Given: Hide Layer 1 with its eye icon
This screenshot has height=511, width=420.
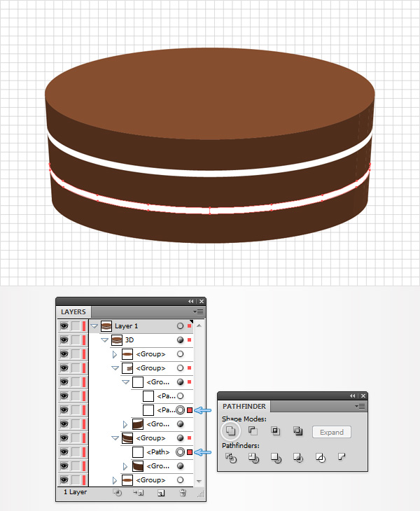Looking at the screenshot, I should pos(64,326).
